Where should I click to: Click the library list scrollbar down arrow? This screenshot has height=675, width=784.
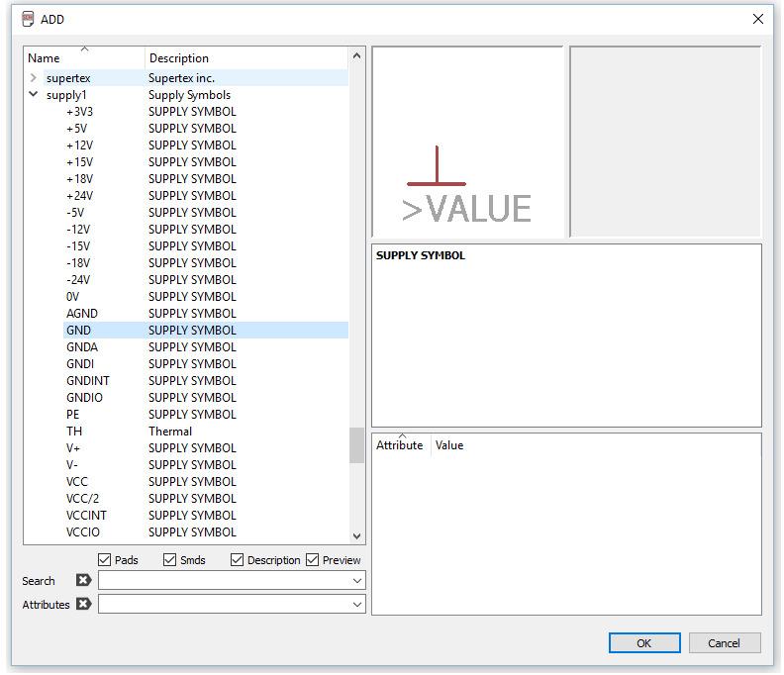pyautogui.click(x=356, y=536)
